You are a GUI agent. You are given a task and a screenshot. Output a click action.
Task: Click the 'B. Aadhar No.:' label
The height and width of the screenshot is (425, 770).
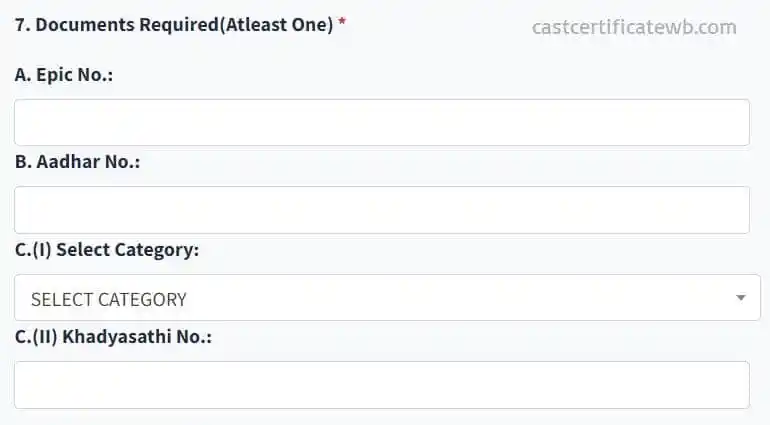tap(77, 162)
